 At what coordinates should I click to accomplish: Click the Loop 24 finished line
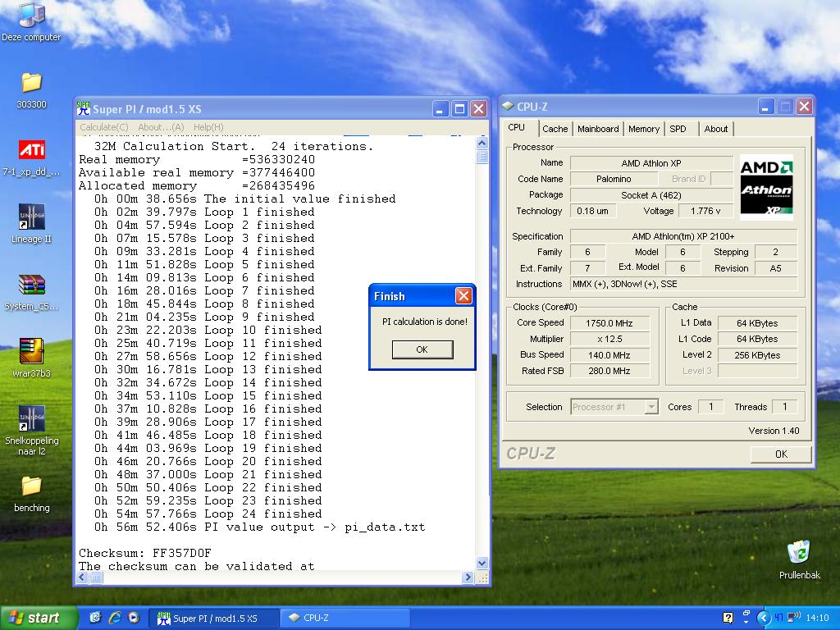208,514
